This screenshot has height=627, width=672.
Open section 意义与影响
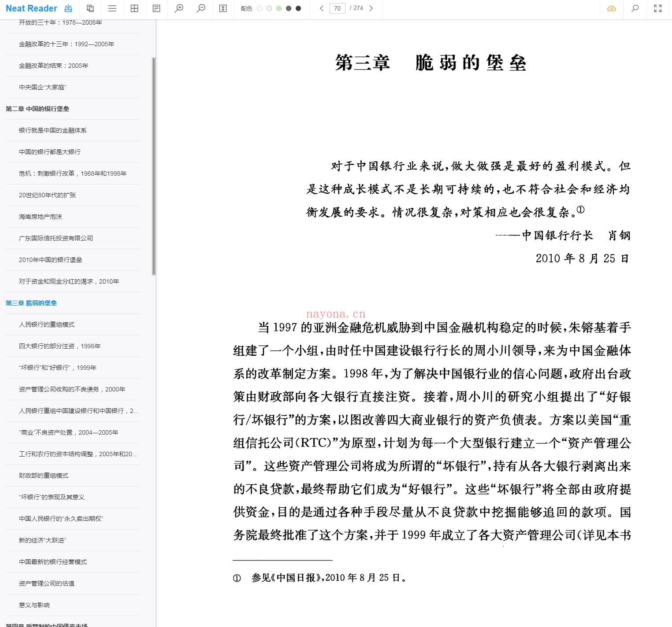[x=34, y=605]
